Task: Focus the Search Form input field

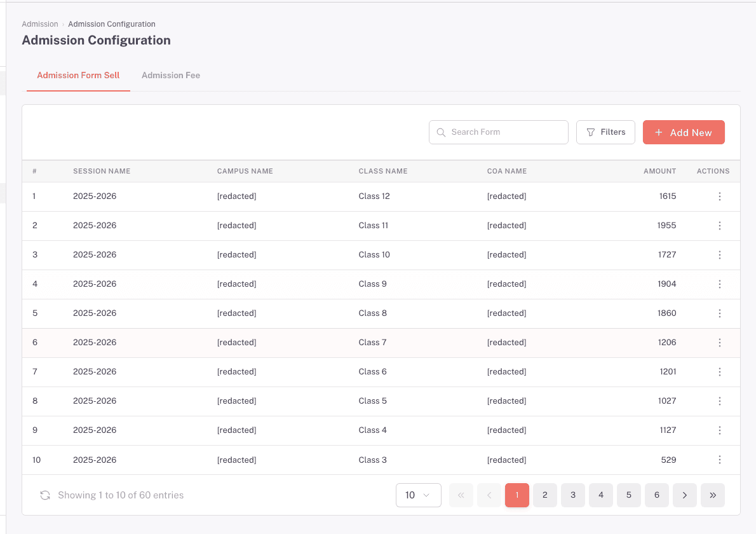Action: click(499, 132)
